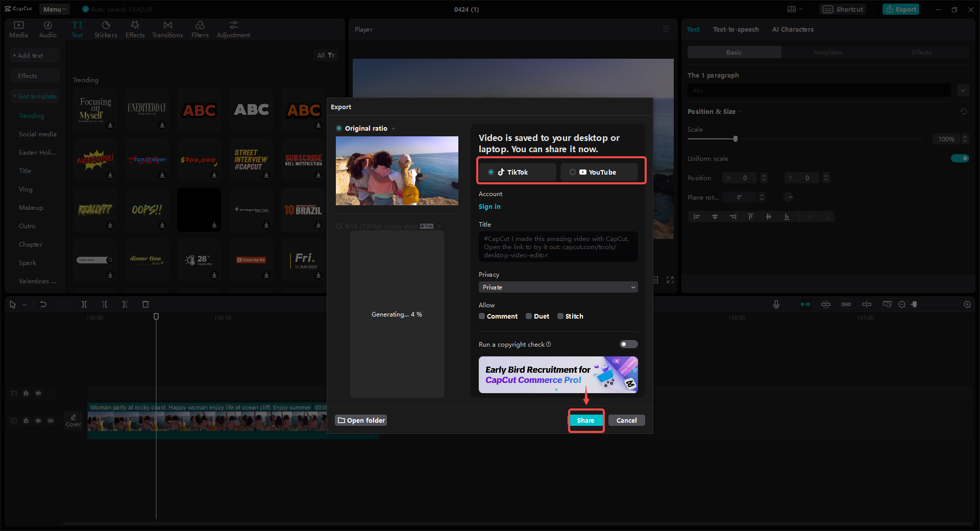
Task: Select the Vlog text category
Action: point(26,189)
